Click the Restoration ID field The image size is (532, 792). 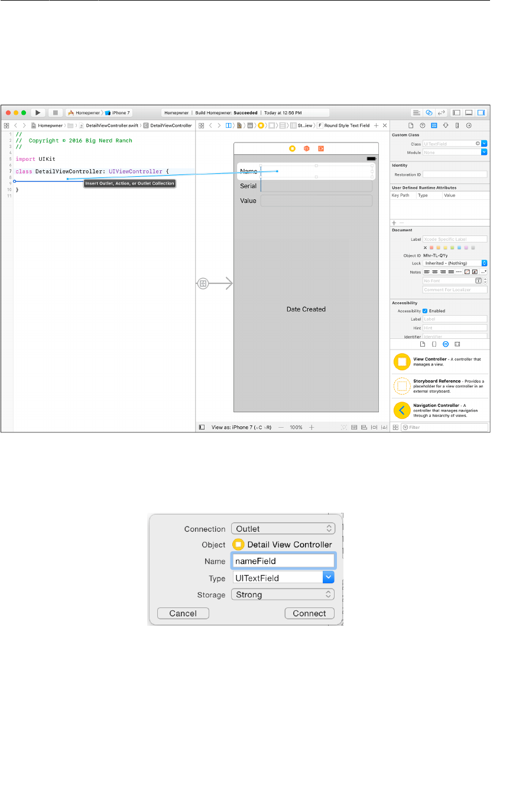(455, 174)
